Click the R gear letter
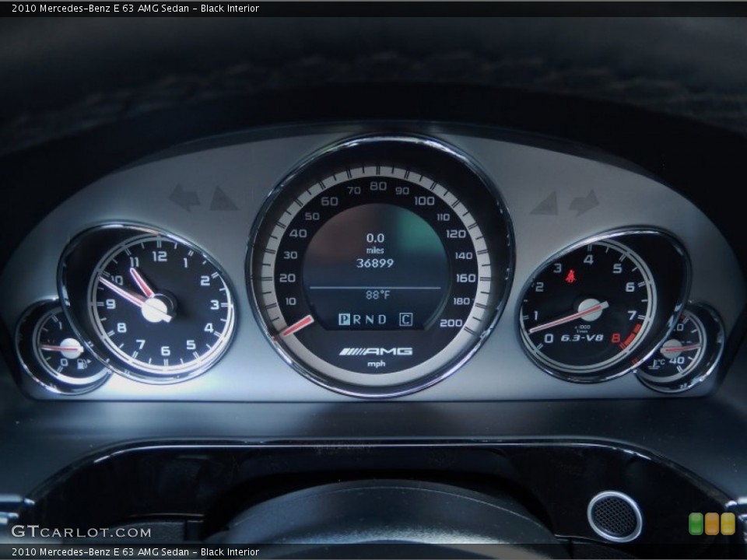Viewport: 747px width, 560px height. [x=356, y=319]
